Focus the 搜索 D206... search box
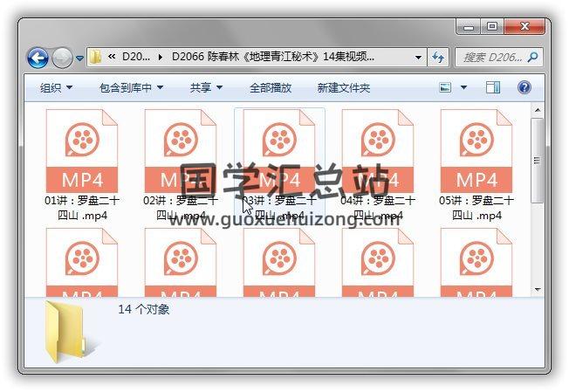Screen dimensions: 569x392 tap(499, 57)
